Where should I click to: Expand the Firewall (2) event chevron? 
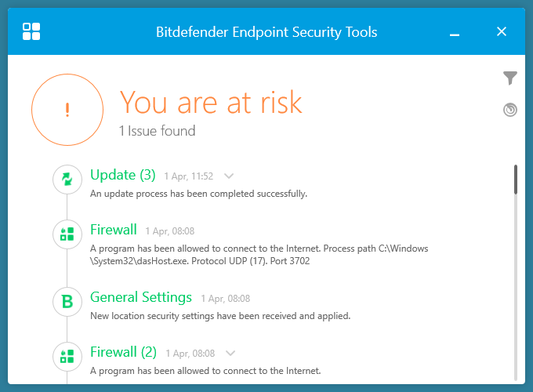click(x=230, y=353)
